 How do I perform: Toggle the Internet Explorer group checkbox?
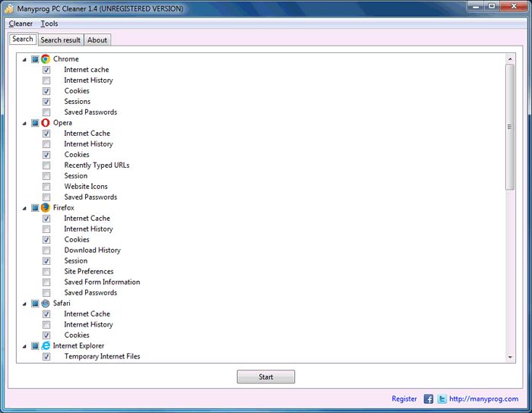(x=35, y=346)
